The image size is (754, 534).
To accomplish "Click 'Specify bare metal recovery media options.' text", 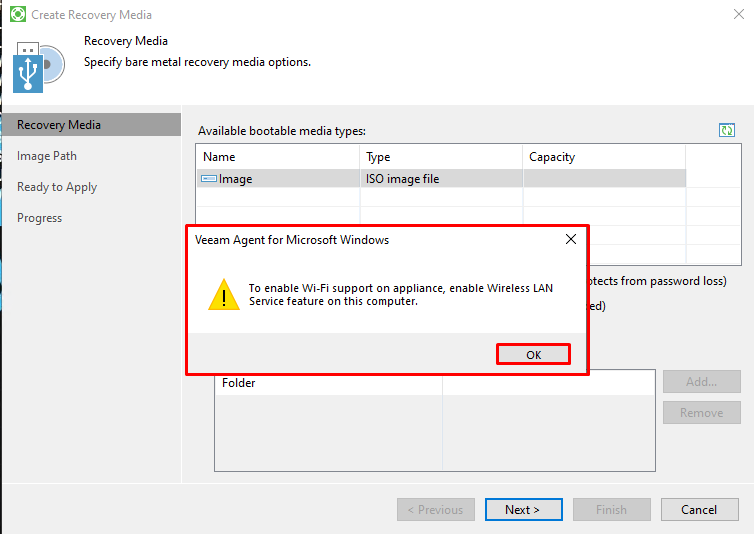I will click(197, 62).
